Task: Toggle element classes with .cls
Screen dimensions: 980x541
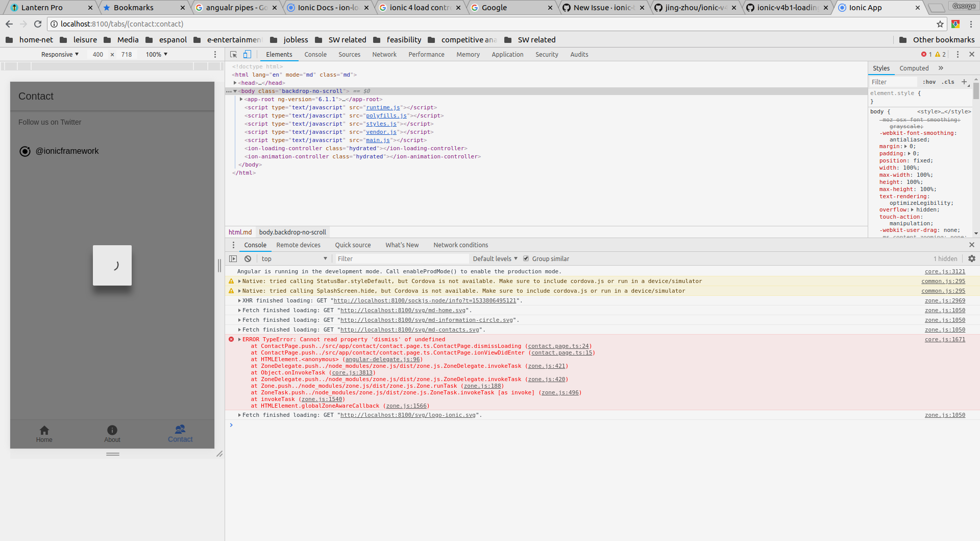Action: (948, 82)
